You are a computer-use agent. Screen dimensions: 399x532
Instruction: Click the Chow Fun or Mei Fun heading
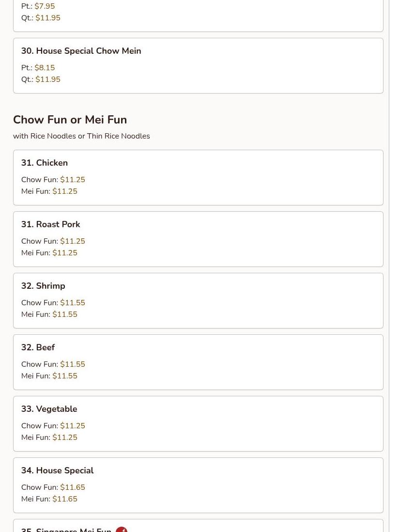pyautogui.click(x=70, y=120)
